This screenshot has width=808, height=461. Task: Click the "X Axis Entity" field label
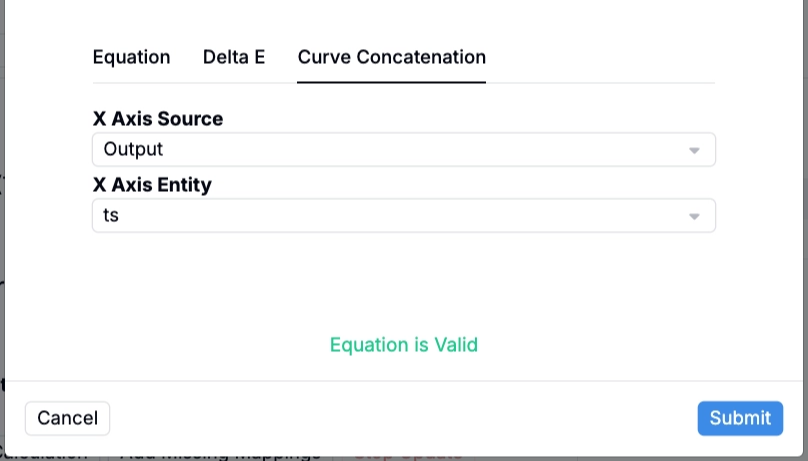click(152, 185)
